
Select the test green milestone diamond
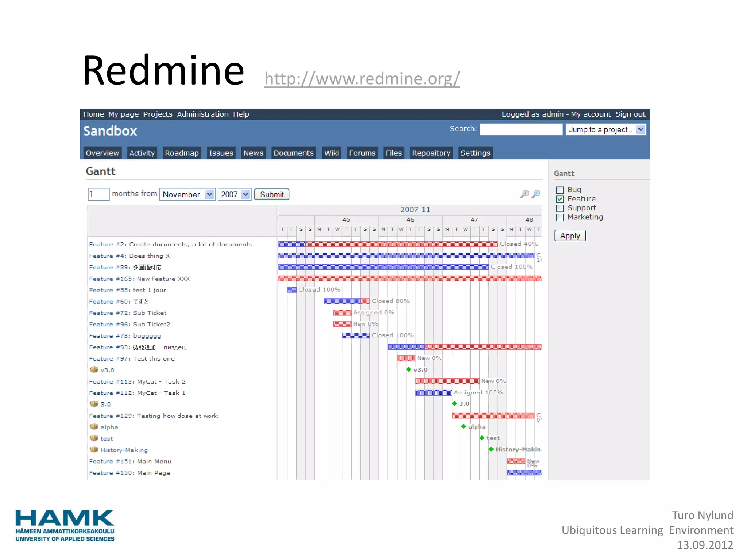(482, 438)
